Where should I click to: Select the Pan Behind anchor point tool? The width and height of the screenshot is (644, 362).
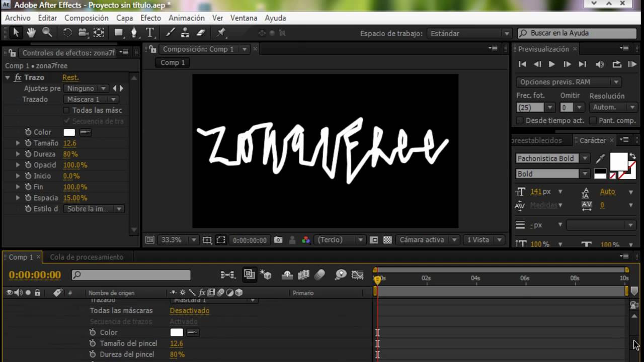[x=99, y=33]
